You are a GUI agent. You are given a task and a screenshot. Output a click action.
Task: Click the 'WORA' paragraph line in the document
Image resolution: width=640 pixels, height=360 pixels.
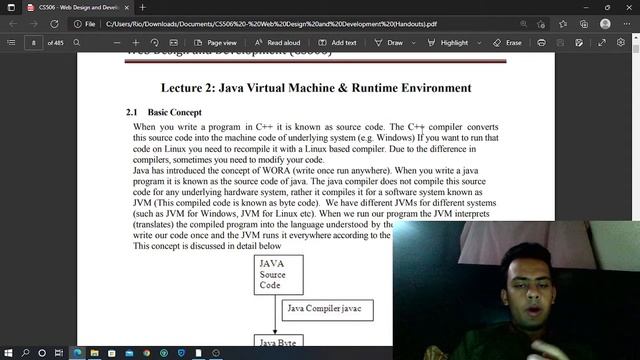(305, 170)
